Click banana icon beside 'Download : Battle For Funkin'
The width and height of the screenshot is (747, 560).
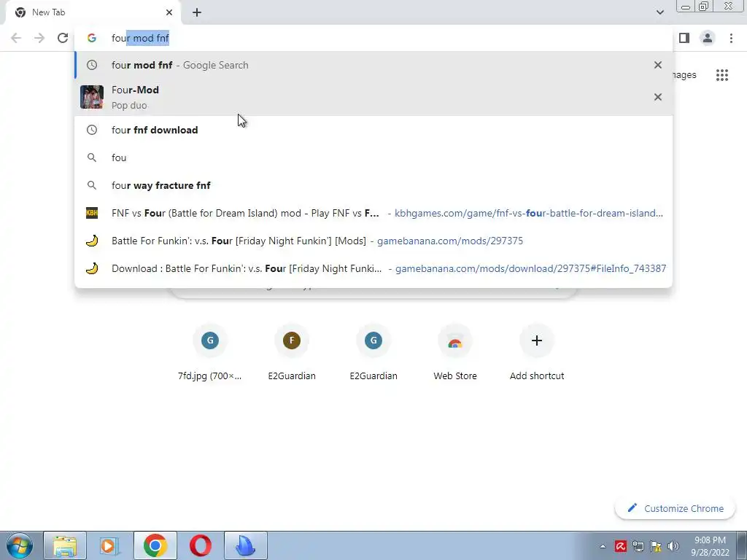92,268
